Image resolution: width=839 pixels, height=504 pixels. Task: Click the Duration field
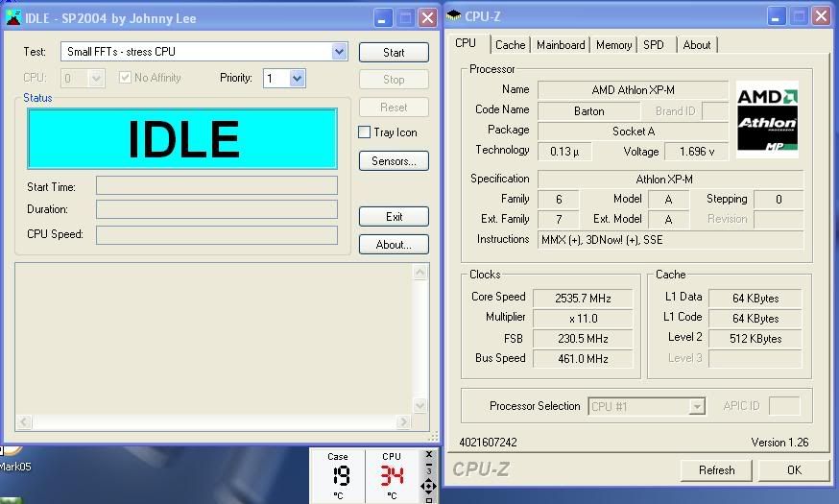tap(217, 209)
